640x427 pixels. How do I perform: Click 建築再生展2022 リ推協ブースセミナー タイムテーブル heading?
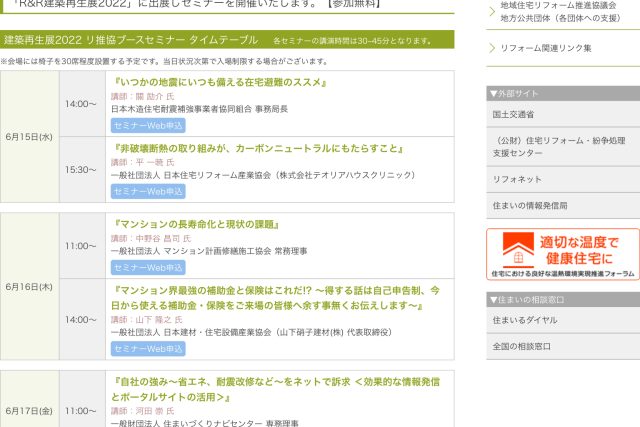131,40
